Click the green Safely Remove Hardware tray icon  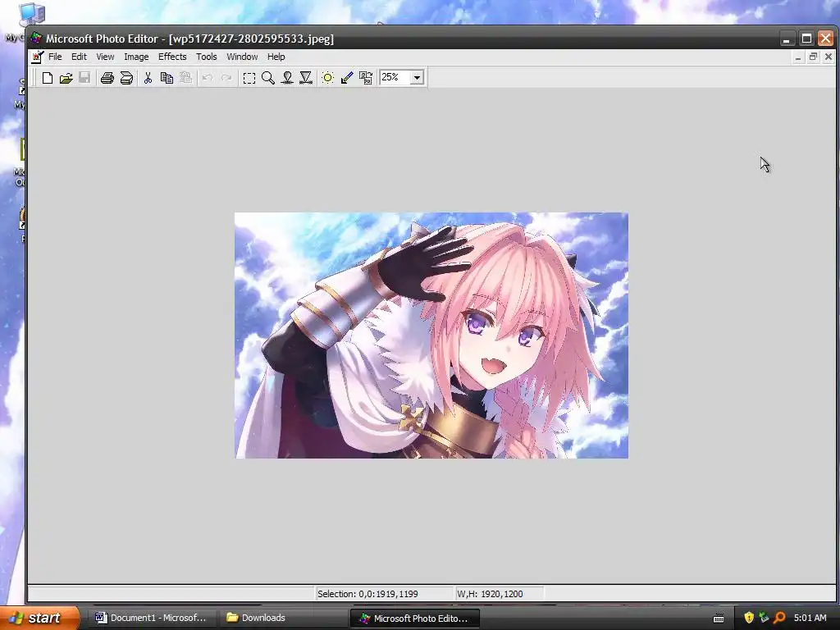click(764, 618)
